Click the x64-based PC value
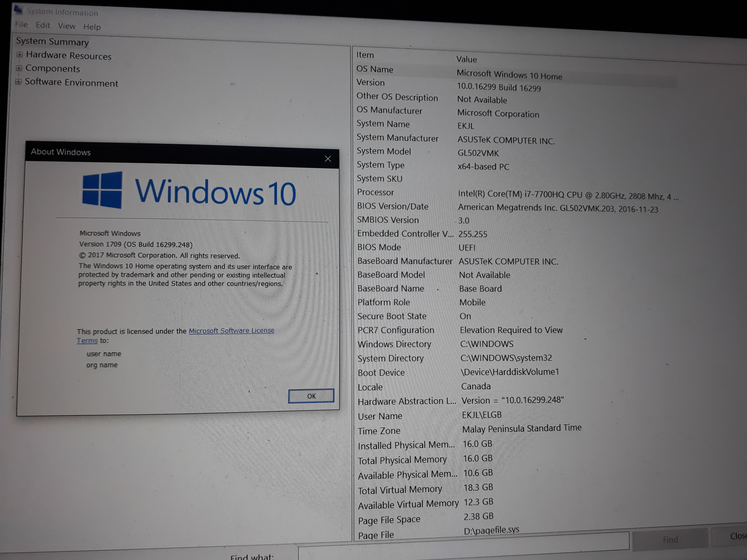The width and height of the screenshot is (747, 560). click(483, 167)
